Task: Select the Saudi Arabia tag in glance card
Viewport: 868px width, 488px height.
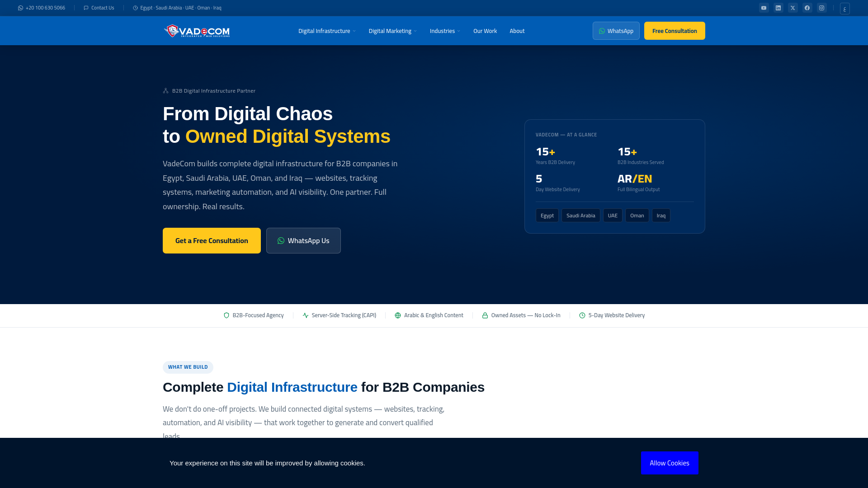Action: click(580, 216)
